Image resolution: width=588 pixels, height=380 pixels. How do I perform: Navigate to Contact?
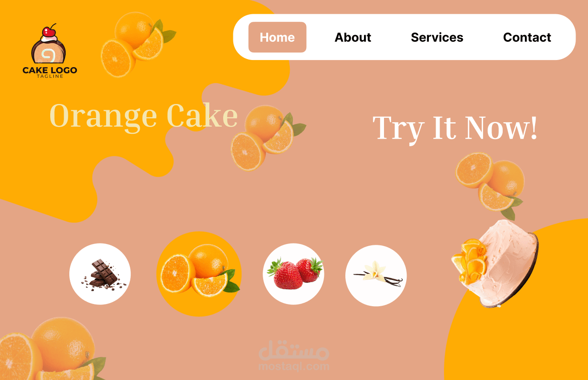pos(527,37)
